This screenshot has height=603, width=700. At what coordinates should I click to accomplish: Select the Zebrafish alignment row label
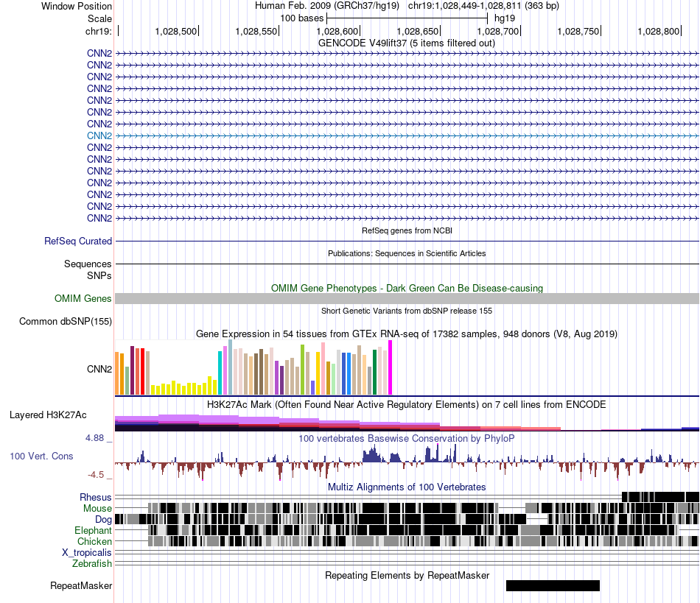91,564
